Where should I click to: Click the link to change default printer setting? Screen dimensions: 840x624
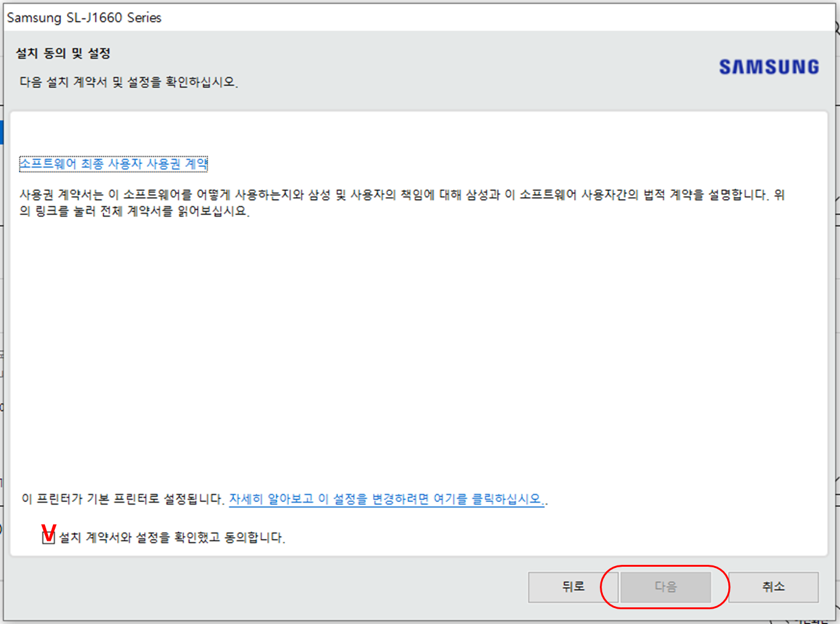pos(387,500)
